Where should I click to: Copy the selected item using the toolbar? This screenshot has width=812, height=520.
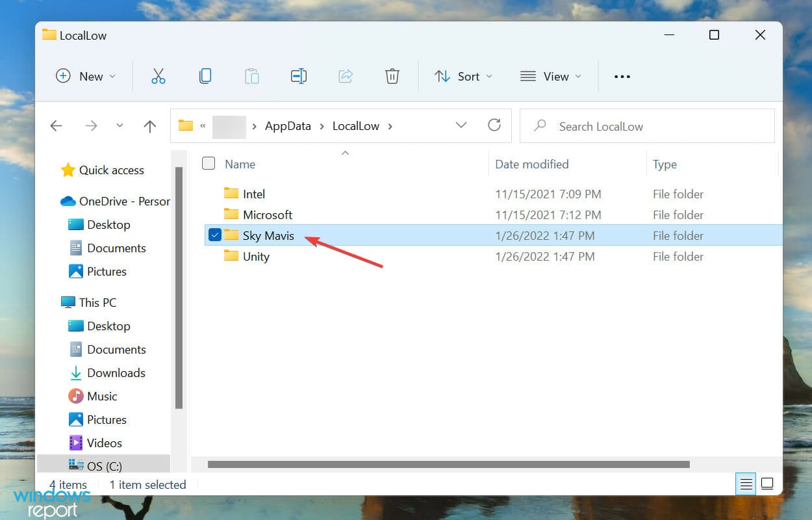[205, 76]
